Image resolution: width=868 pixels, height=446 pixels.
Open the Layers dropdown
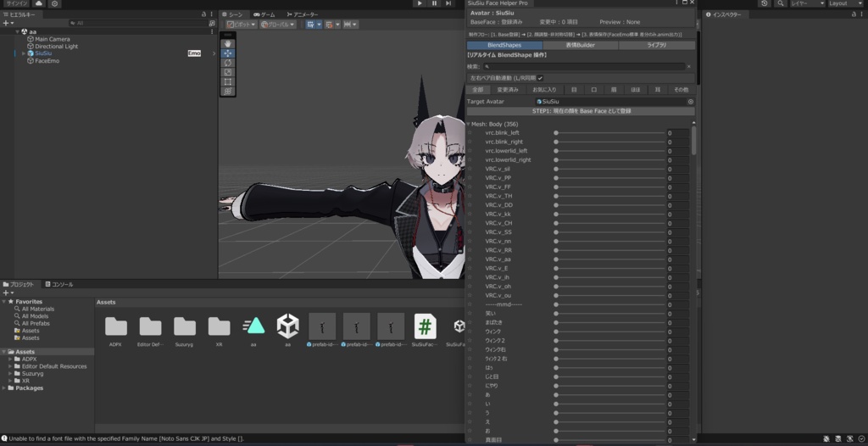[807, 3]
